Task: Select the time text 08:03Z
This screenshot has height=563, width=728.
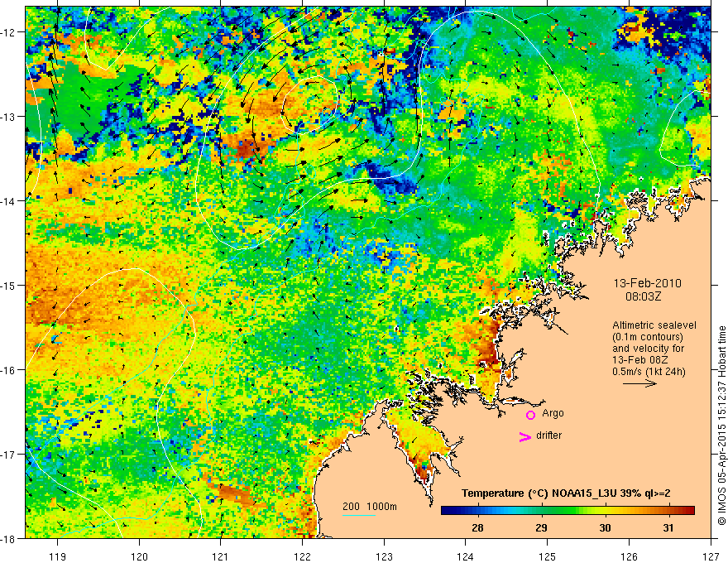Action: click(x=643, y=296)
